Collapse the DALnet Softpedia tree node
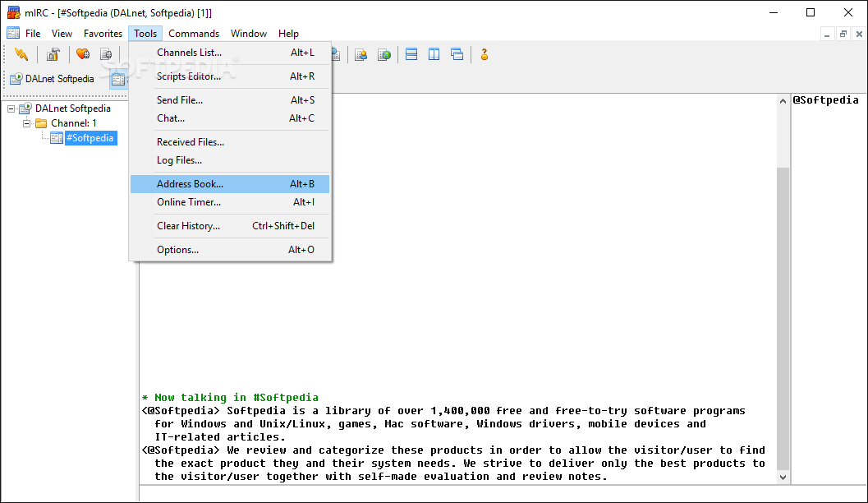Image resolution: width=868 pixels, height=503 pixels. [x=11, y=108]
